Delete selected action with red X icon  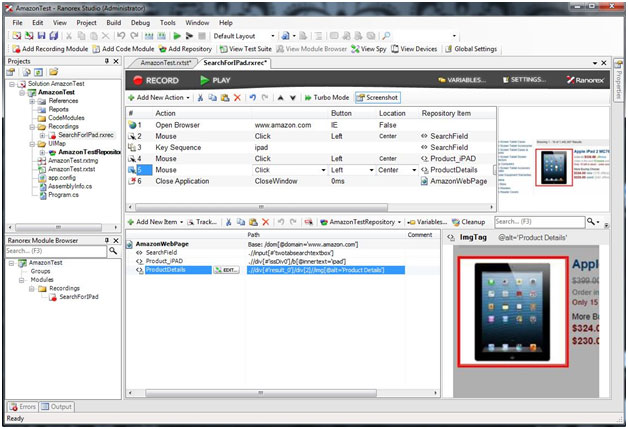pos(237,97)
